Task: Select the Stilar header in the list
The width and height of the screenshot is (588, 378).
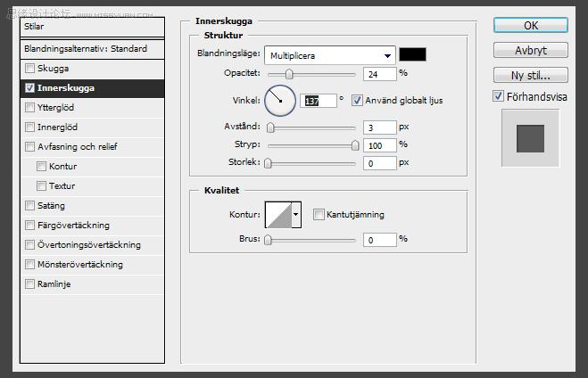Action: pos(92,27)
